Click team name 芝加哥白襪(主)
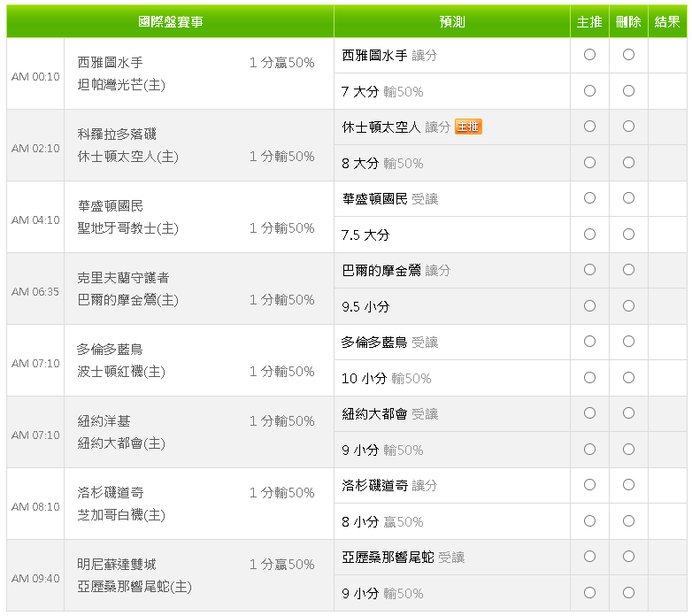Image resolution: width=692 pixels, height=616 pixels. point(121,515)
